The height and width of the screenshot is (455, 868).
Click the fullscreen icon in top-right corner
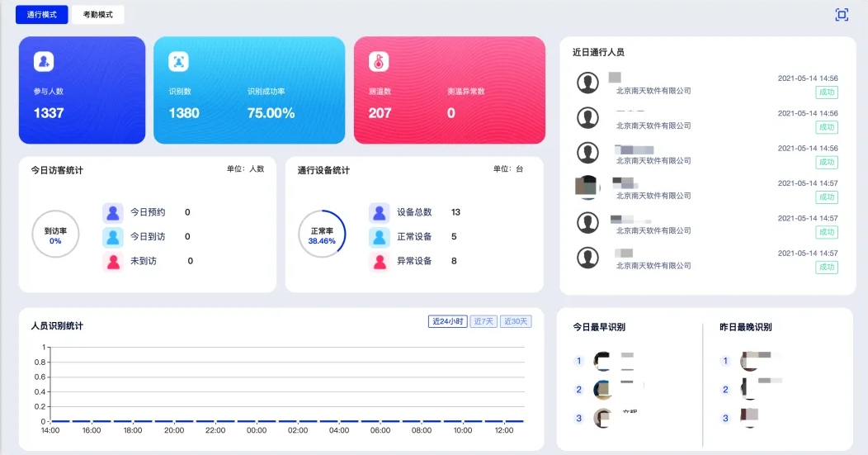(x=842, y=15)
